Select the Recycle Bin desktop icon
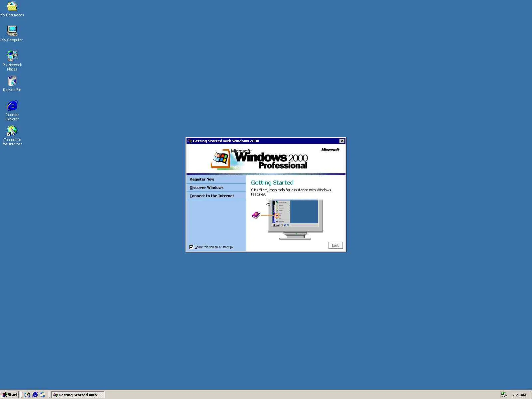The image size is (532, 399). click(x=12, y=84)
